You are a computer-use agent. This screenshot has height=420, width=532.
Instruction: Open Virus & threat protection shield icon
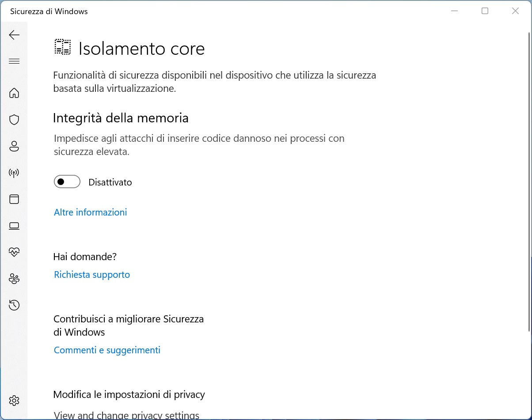pos(14,120)
